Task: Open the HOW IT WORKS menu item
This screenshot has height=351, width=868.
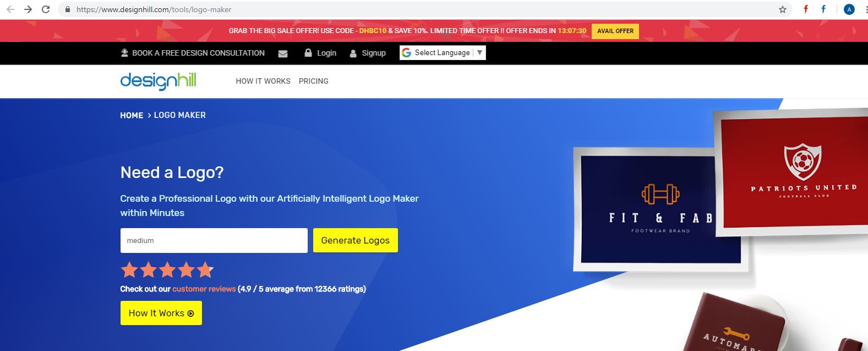Action: (x=263, y=81)
